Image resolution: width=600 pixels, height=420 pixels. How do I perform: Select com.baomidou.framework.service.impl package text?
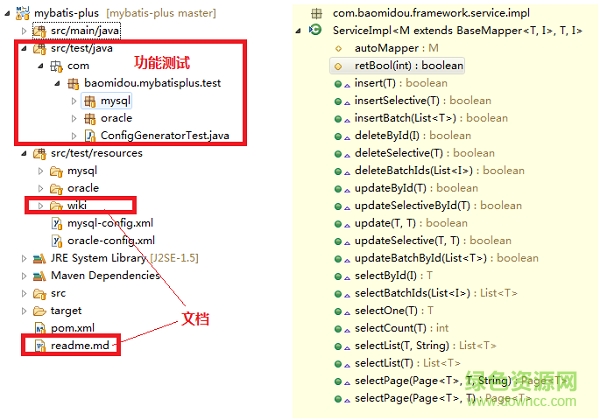tap(431, 13)
